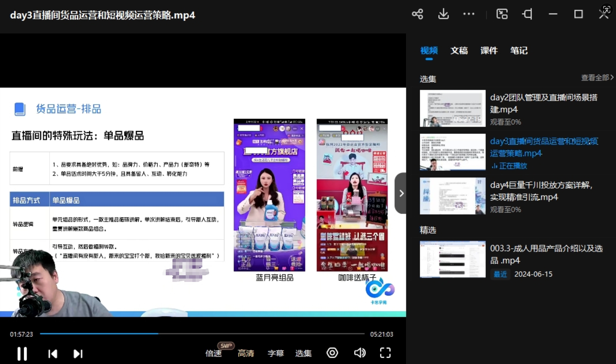Click the share icon in title bar
The width and height of the screenshot is (616, 364).
point(417,14)
